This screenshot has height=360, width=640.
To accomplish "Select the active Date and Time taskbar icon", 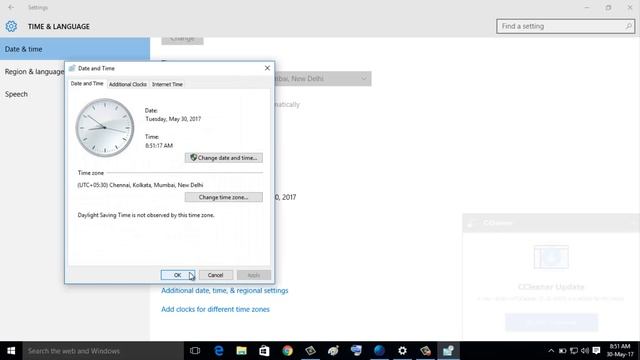I will 448,351.
